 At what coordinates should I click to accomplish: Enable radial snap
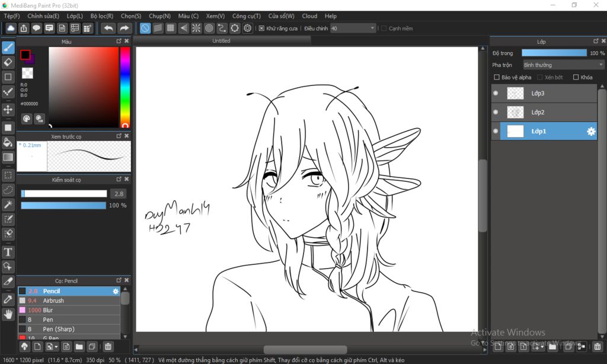point(196,28)
